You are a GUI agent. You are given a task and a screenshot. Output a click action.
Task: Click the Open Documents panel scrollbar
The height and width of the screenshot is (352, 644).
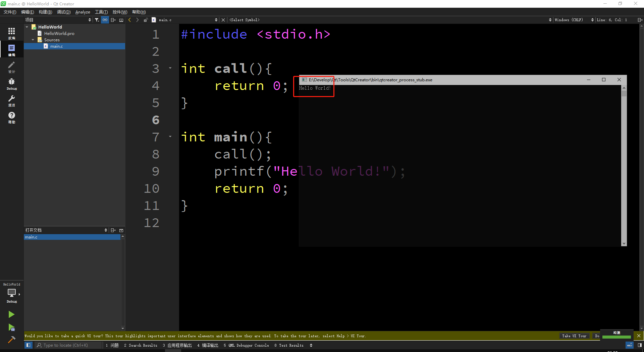coord(123,282)
